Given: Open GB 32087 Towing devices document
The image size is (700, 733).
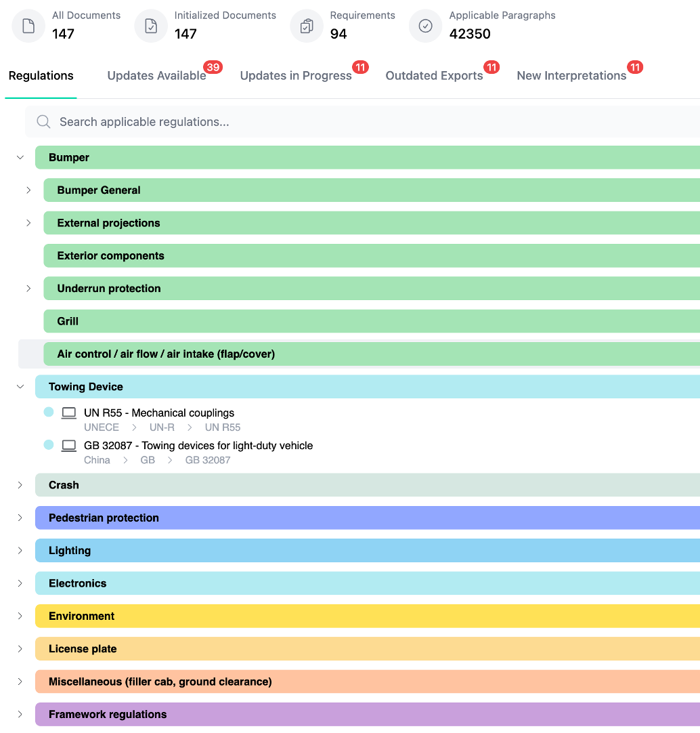Looking at the screenshot, I should pos(198,446).
